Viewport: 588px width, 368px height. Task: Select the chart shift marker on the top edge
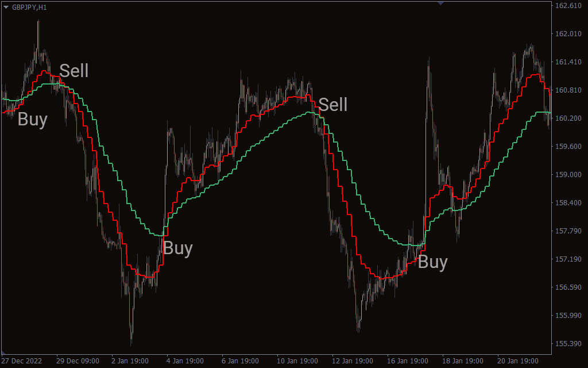(441, 3)
